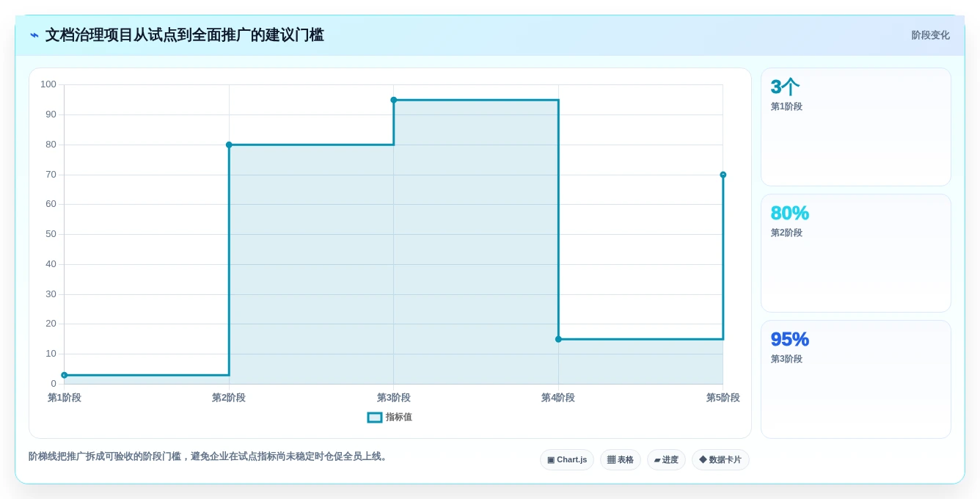Click the 第4阶段 x-axis label
This screenshot has width=980, height=499.
click(558, 398)
